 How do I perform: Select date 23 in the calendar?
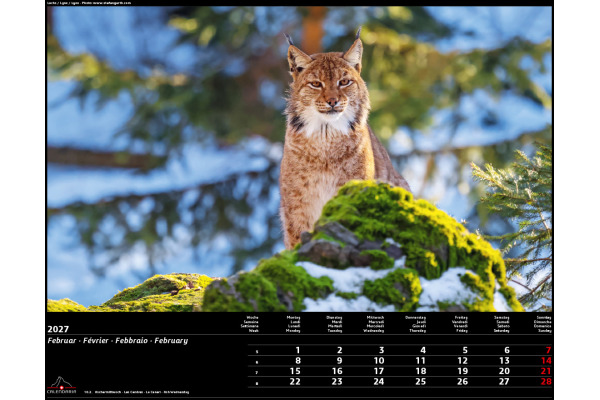click(x=337, y=382)
